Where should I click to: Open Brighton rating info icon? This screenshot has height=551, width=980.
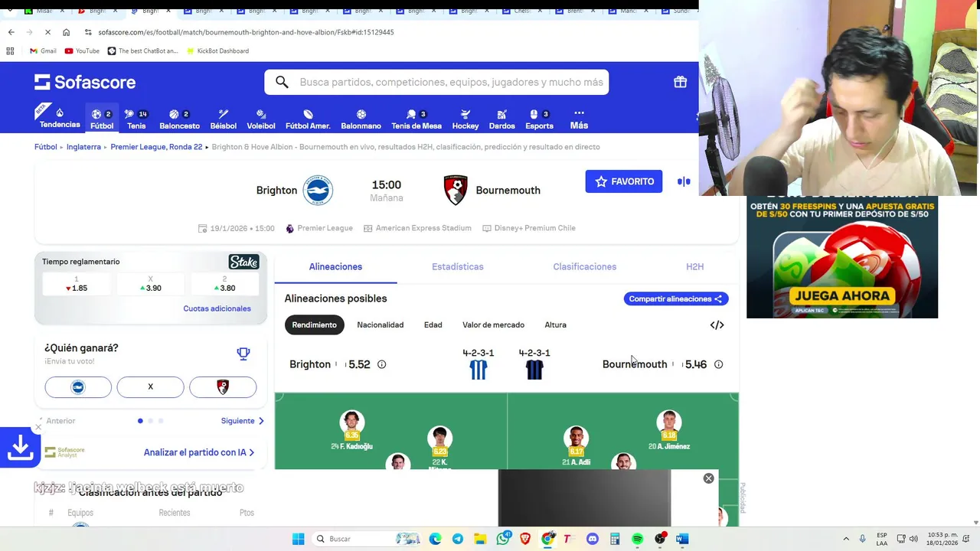click(381, 364)
